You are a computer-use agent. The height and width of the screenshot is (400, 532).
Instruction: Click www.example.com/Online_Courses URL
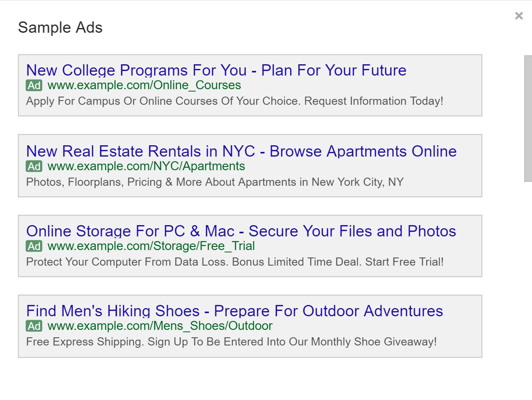pos(144,85)
